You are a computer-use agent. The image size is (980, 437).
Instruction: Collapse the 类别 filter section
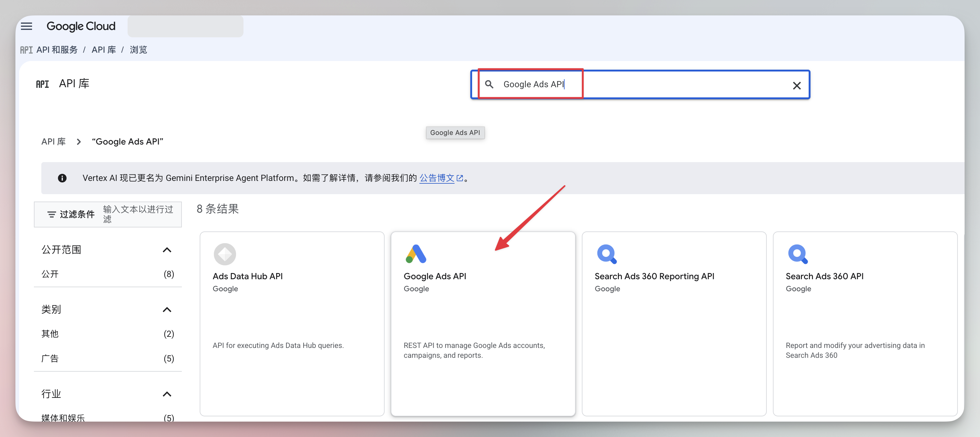click(167, 310)
